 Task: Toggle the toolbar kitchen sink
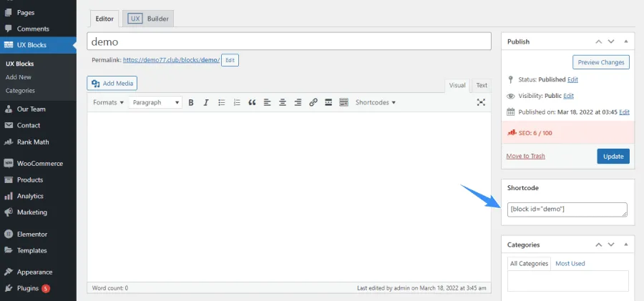click(x=343, y=102)
